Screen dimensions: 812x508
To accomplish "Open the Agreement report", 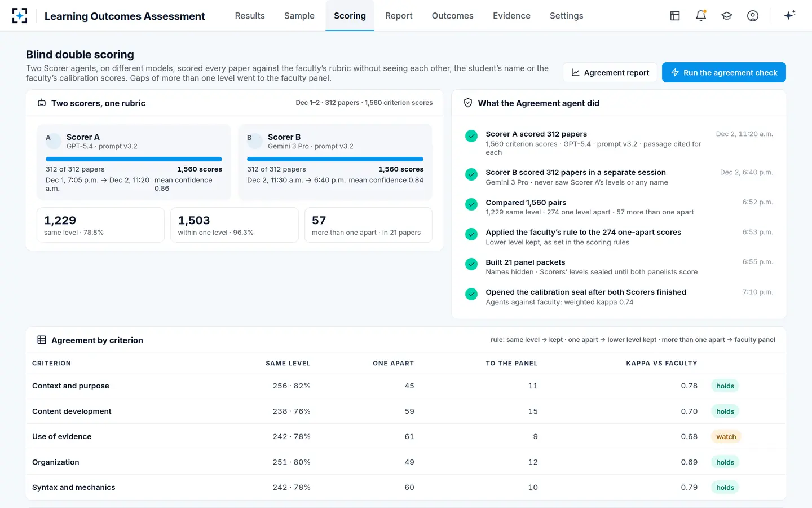I will click(x=610, y=72).
